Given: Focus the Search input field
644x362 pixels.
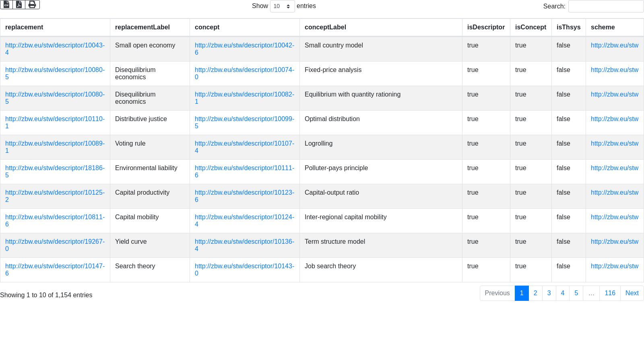Looking at the screenshot, I should 606,6.
